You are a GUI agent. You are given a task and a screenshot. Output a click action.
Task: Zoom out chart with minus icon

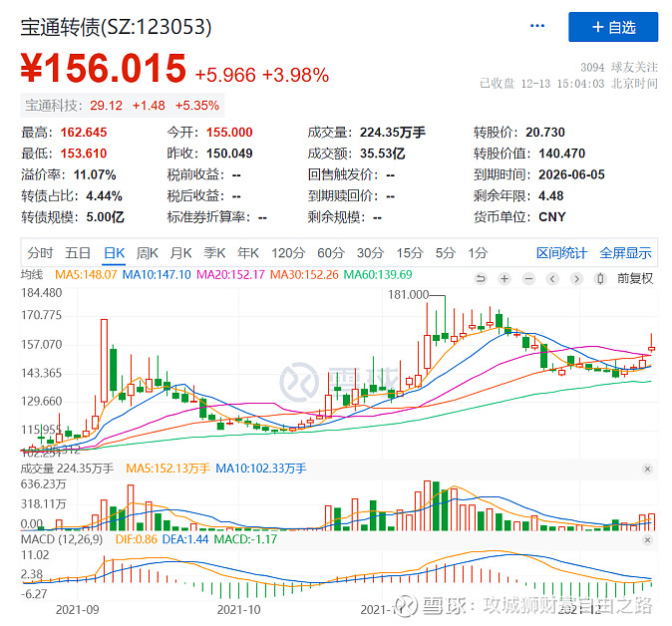(528, 279)
